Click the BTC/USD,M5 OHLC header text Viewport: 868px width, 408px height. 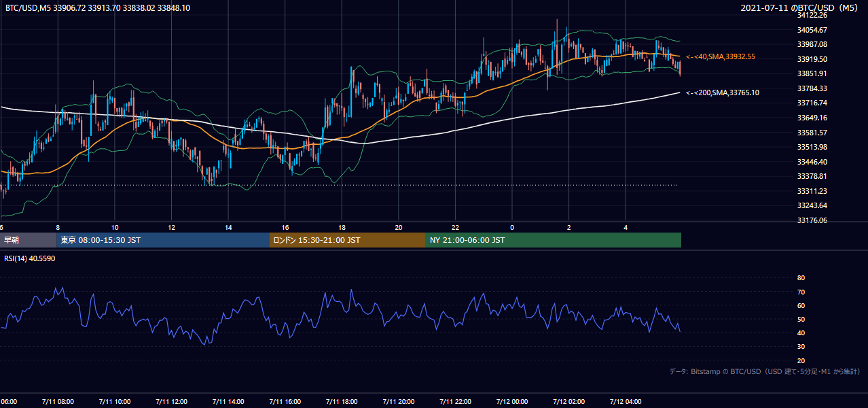(98, 7)
